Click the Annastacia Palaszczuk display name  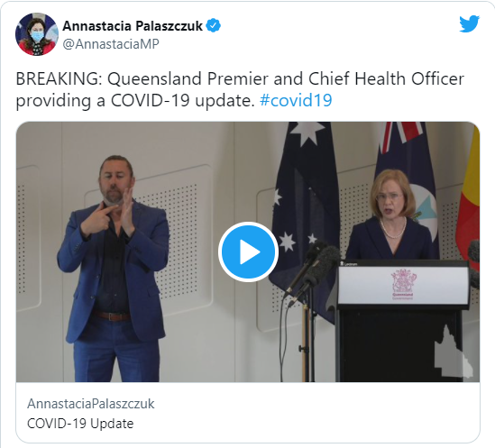133,25
